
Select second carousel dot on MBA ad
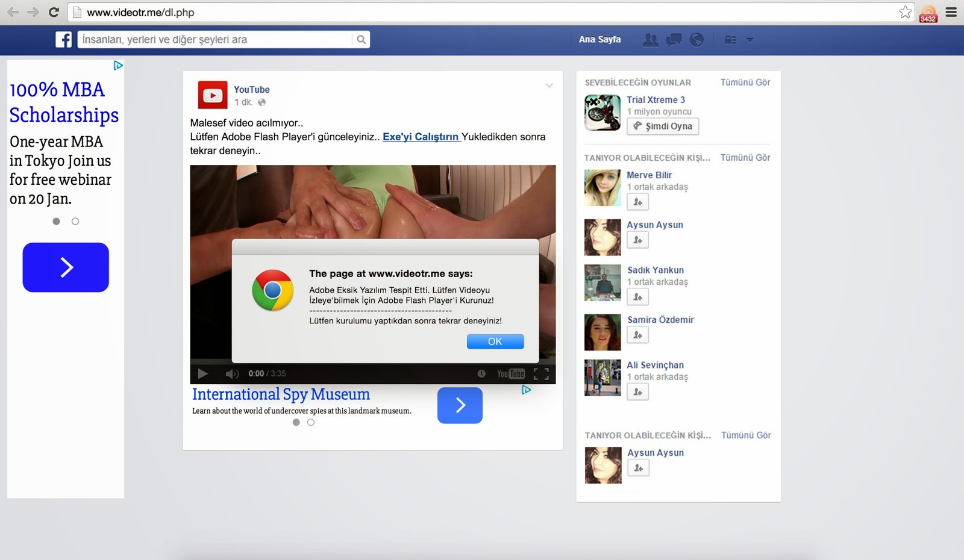click(75, 222)
